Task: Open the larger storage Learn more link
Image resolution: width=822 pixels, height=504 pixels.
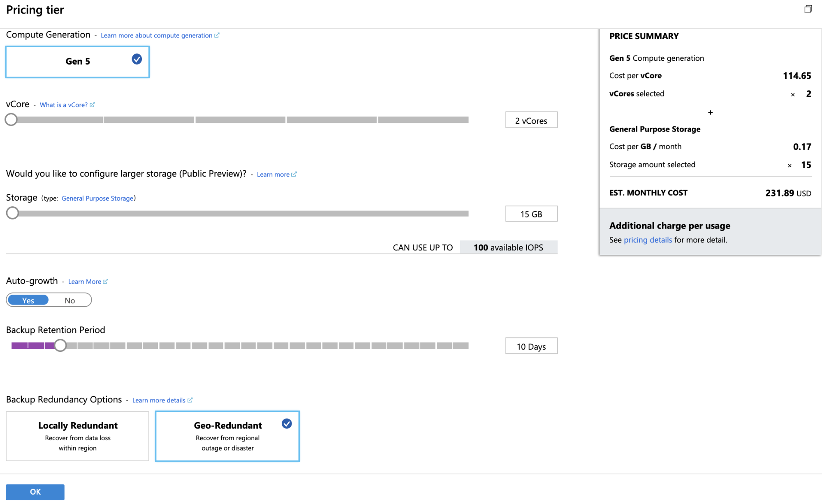Action: (273, 174)
